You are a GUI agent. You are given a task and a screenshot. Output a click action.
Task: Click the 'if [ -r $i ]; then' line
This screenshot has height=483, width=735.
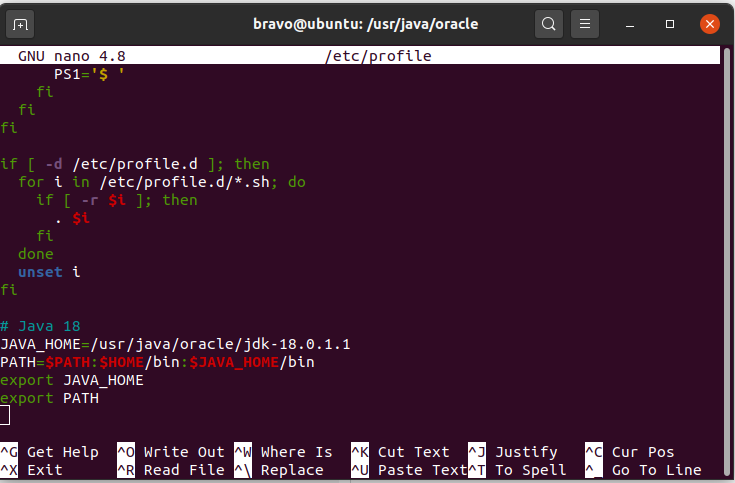117,200
